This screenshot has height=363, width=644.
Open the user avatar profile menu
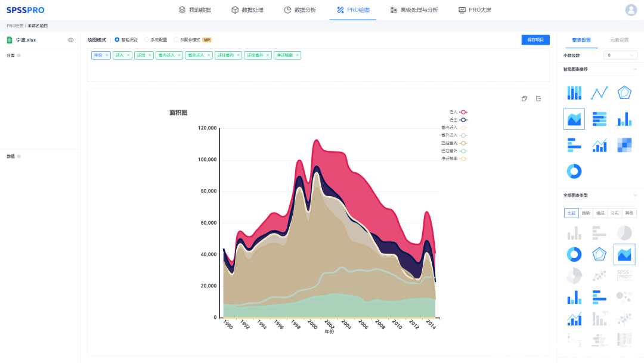click(x=631, y=10)
